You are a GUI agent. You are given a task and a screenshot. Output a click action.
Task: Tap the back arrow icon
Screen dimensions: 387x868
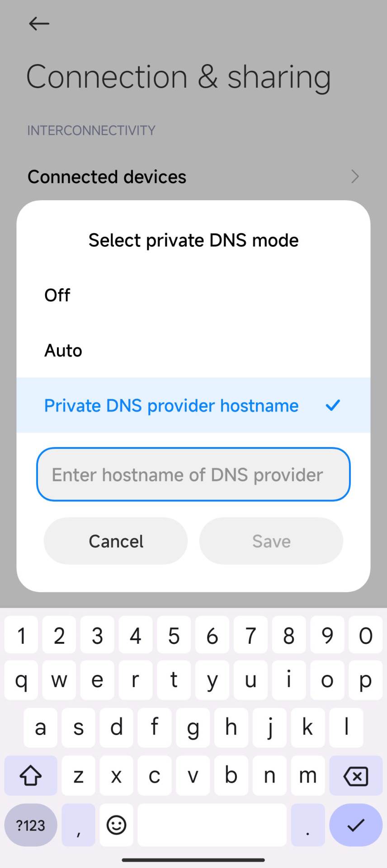tap(39, 24)
